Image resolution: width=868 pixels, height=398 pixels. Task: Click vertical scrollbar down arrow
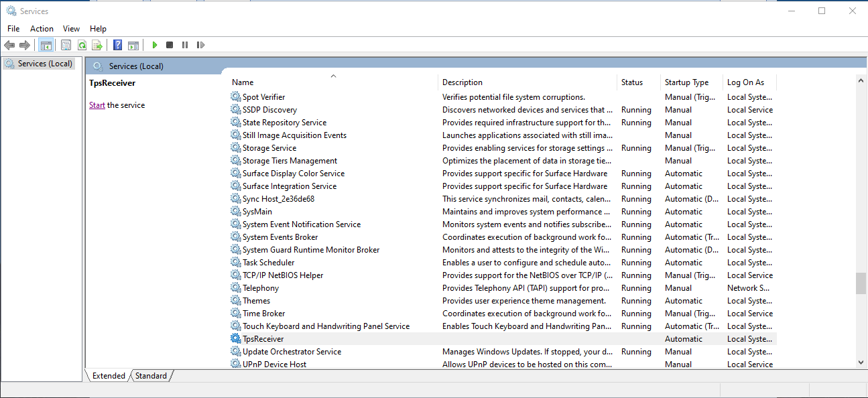tap(861, 362)
